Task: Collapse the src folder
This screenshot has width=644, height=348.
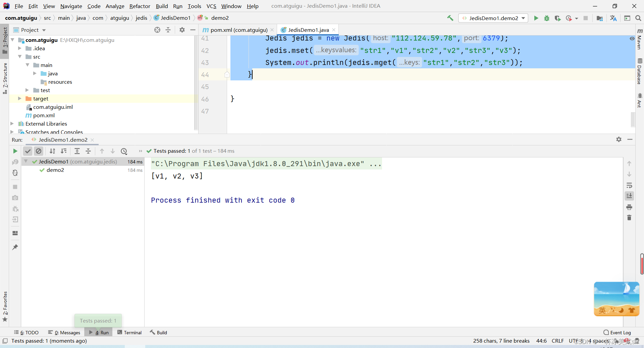Action: point(20,57)
